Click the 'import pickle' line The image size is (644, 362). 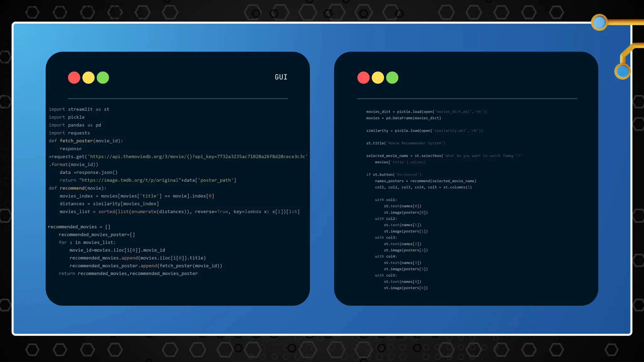(67, 117)
